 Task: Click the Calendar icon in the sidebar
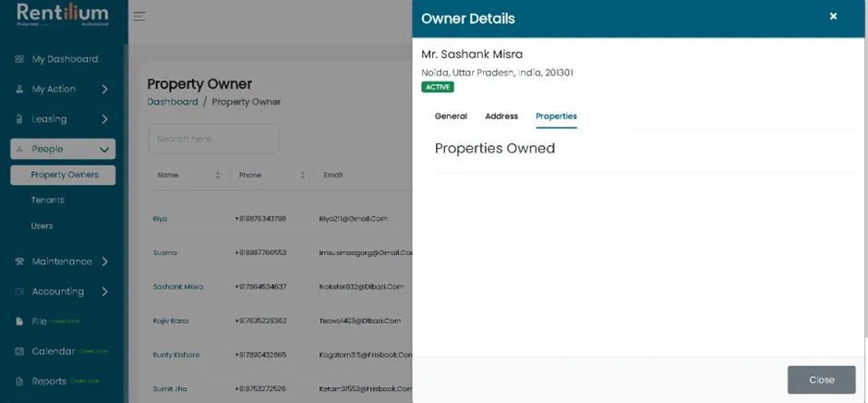(x=19, y=351)
